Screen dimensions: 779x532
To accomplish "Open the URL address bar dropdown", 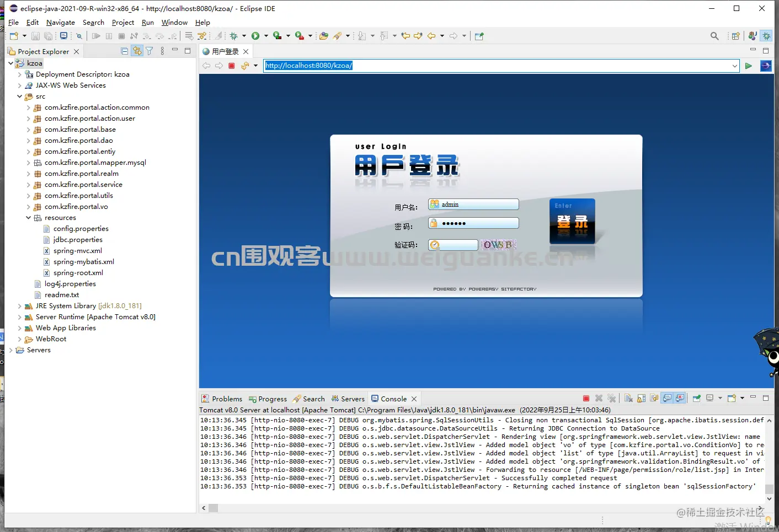I will pos(734,66).
